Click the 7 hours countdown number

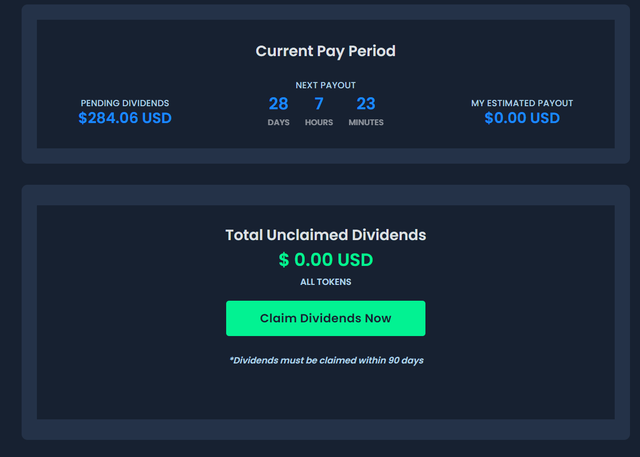319,104
